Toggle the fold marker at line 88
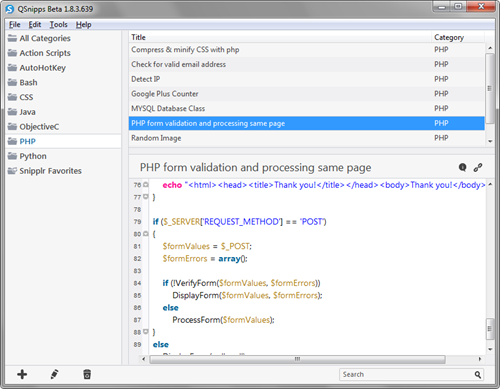 146,332
